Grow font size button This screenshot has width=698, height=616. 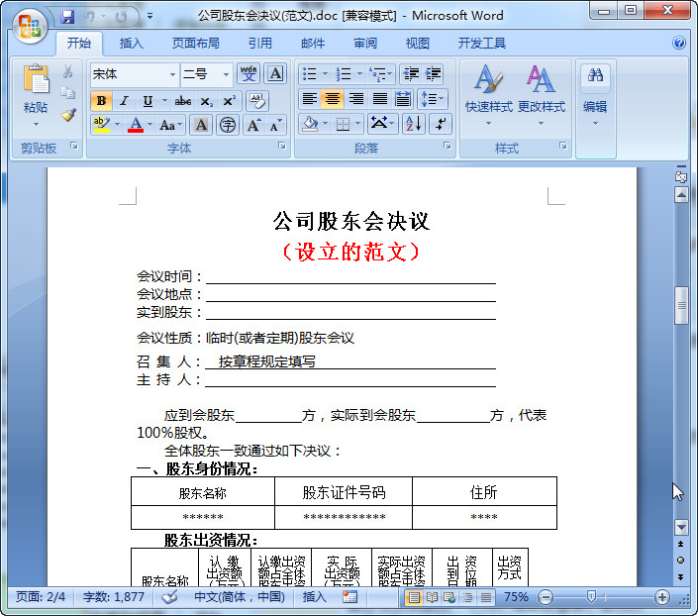[253, 125]
